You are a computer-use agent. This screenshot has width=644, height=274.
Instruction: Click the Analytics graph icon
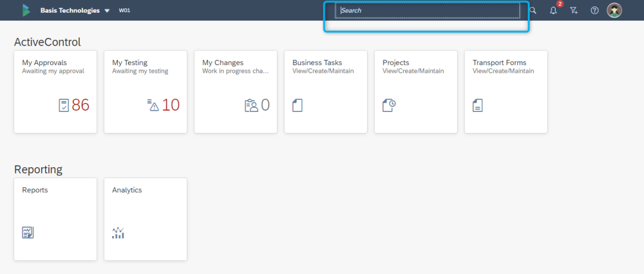pyautogui.click(x=118, y=232)
